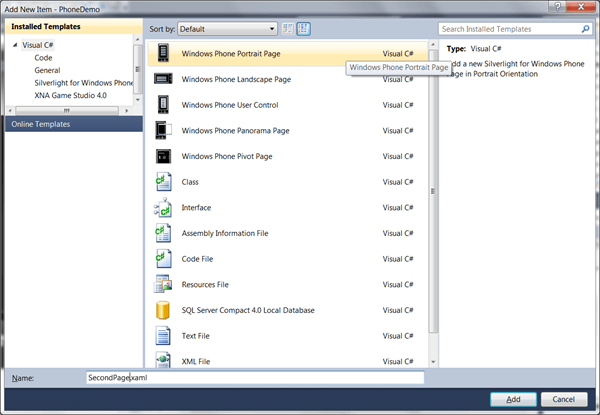Select the Text File template icon

(x=163, y=335)
